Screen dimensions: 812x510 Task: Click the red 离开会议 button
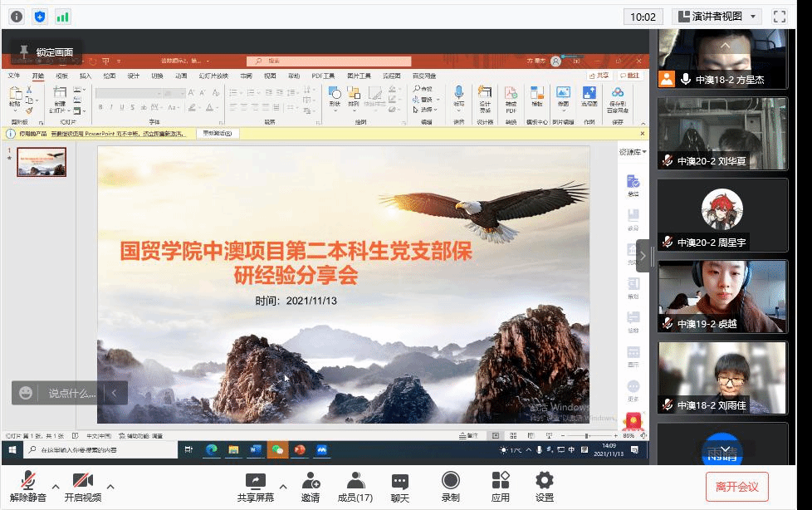[x=736, y=487]
